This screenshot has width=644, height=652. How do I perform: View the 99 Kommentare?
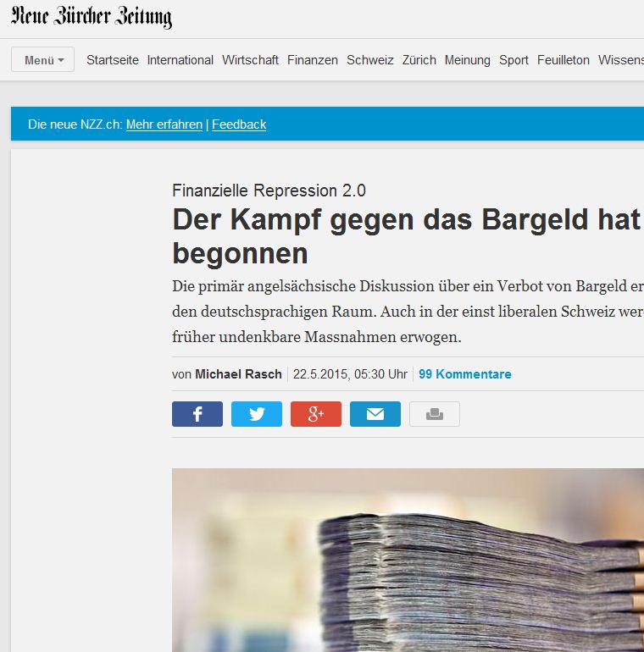pyautogui.click(x=464, y=374)
